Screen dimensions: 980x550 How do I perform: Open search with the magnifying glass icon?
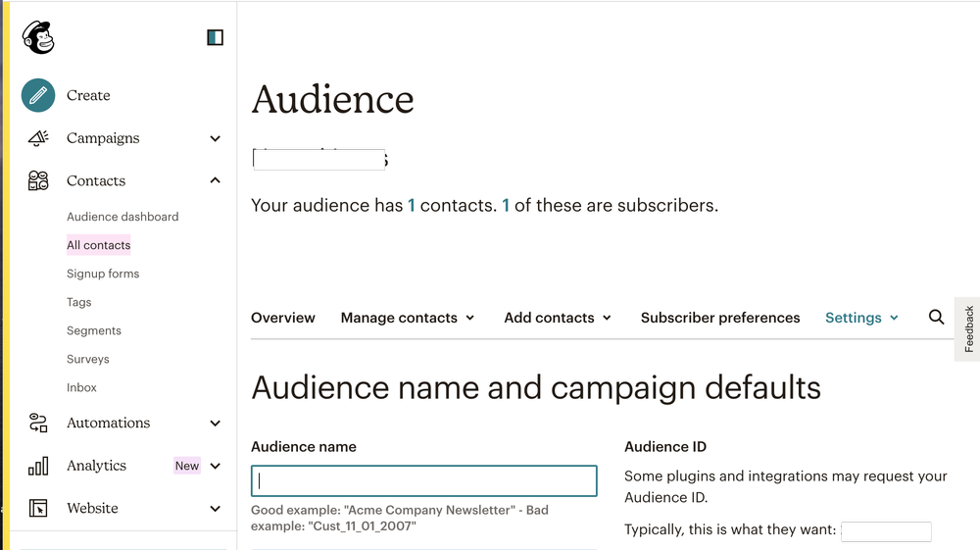(936, 317)
